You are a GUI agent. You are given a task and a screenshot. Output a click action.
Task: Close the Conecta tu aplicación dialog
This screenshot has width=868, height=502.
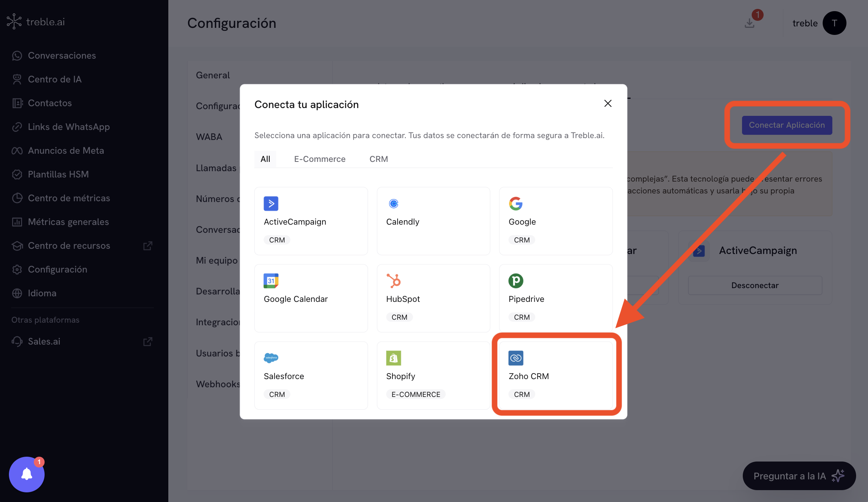608,104
